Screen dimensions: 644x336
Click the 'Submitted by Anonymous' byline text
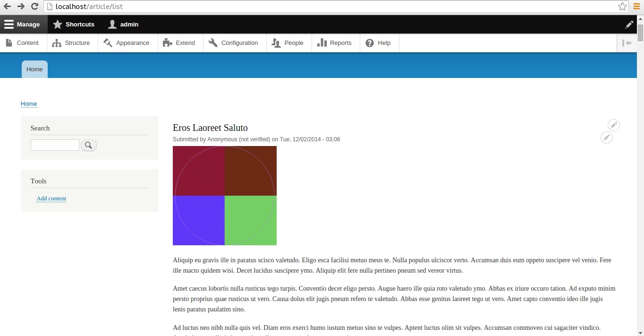[x=256, y=139]
